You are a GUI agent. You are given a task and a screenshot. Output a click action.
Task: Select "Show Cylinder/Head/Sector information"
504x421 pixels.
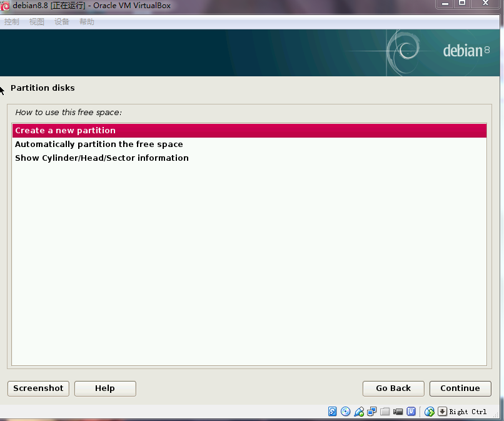(x=102, y=158)
